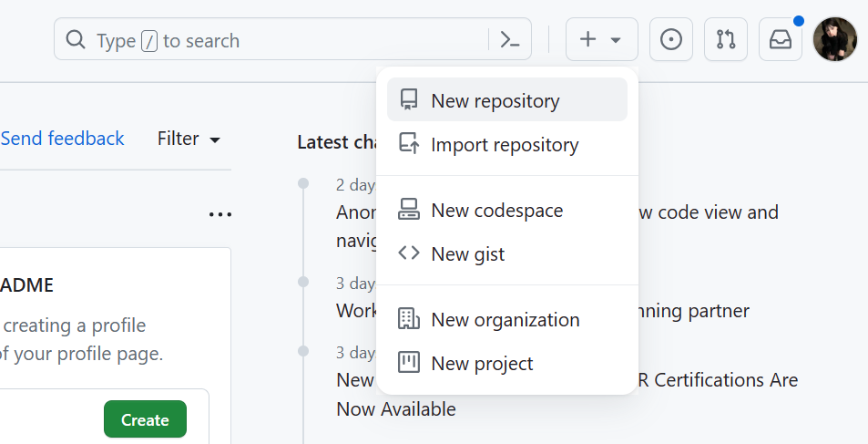Viewport: 868px width, 444px height.
Task: Open the Pull requests icon
Action: click(726, 40)
